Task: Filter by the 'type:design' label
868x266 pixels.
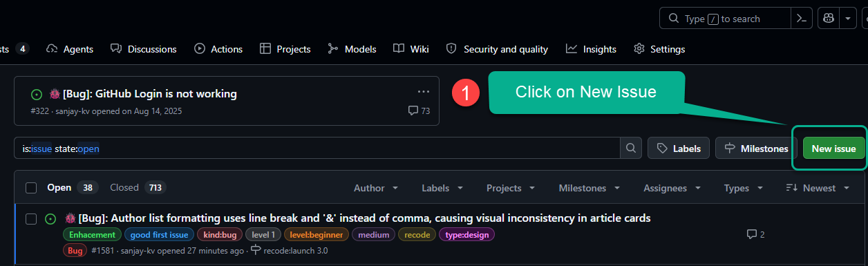Action: tap(466, 235)
